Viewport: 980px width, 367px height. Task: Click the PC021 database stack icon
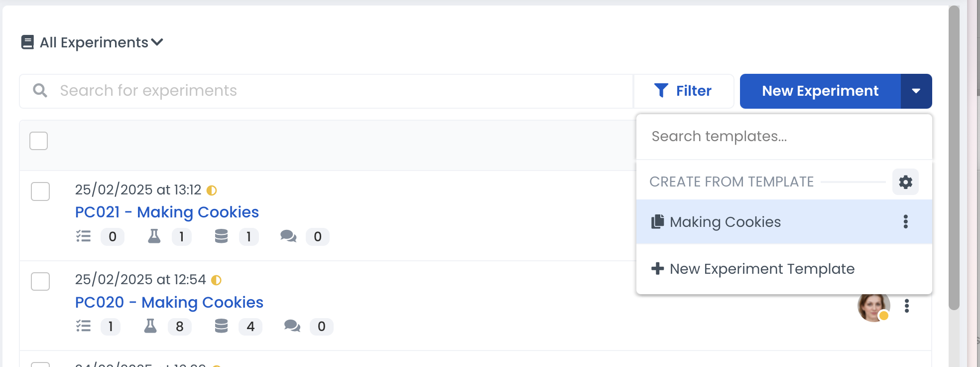point(221,236)
